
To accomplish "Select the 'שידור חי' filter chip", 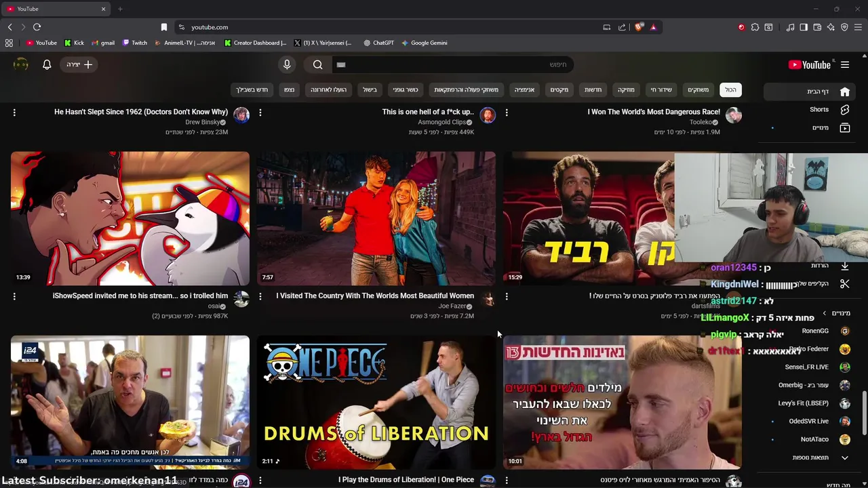I will pos(661,89).
